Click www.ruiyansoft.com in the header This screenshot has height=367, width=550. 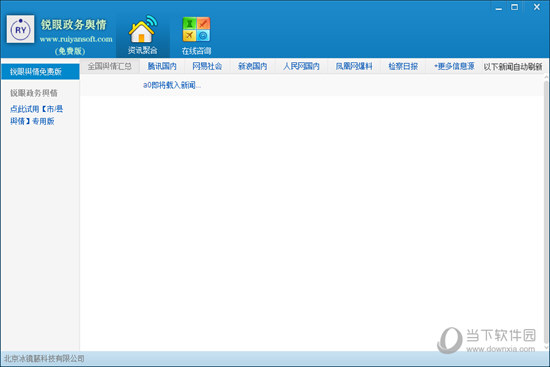(x=76, y=39)
